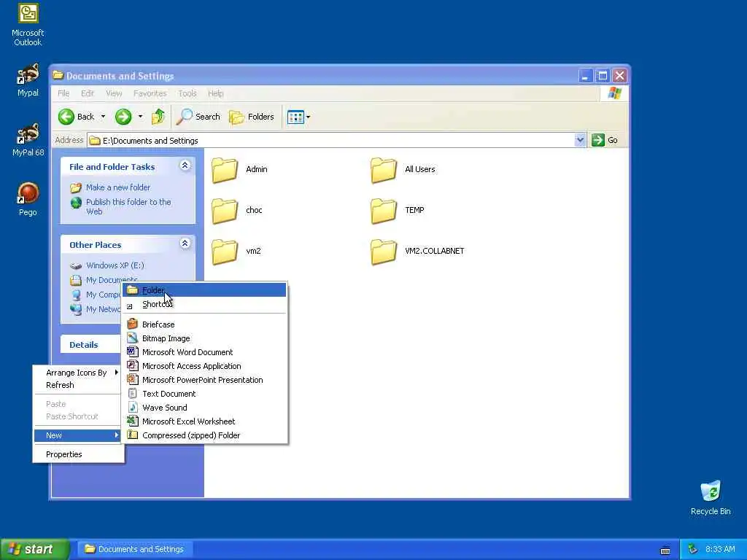Open the File menu
Viewport: 747px width, 560px height.
tap(63, 93)
